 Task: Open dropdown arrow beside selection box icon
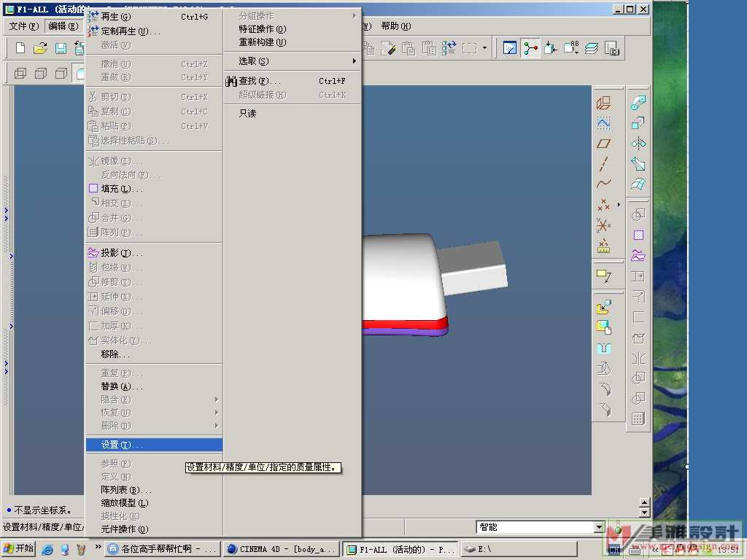(x=484, y=48)
